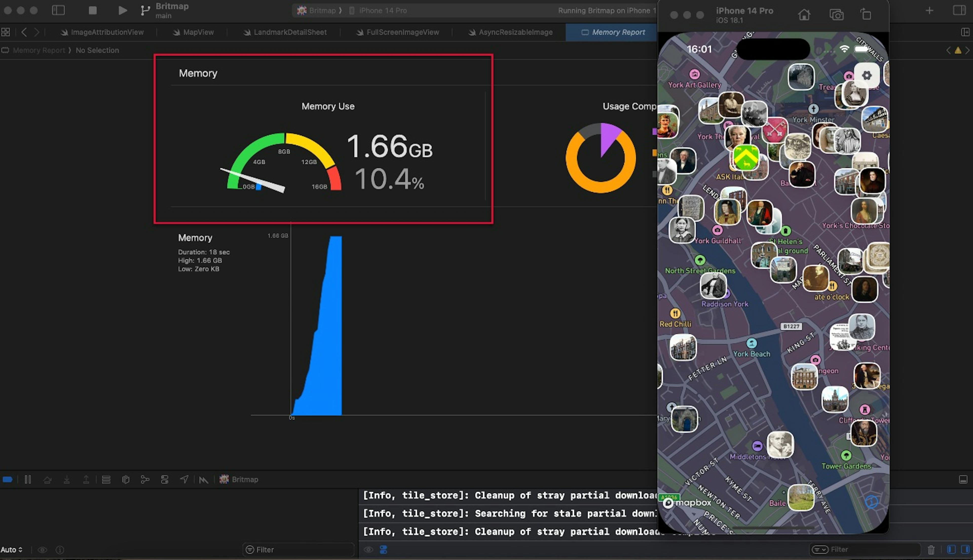Viewport: 973px width, 560px height.
Task: Click the variables view Filter field
Action: 300,550
